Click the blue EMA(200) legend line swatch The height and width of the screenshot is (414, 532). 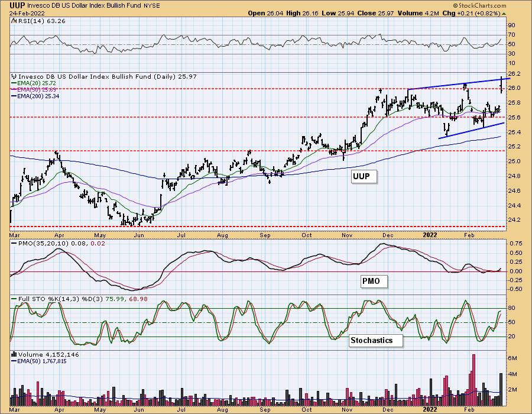pos(14,96)
